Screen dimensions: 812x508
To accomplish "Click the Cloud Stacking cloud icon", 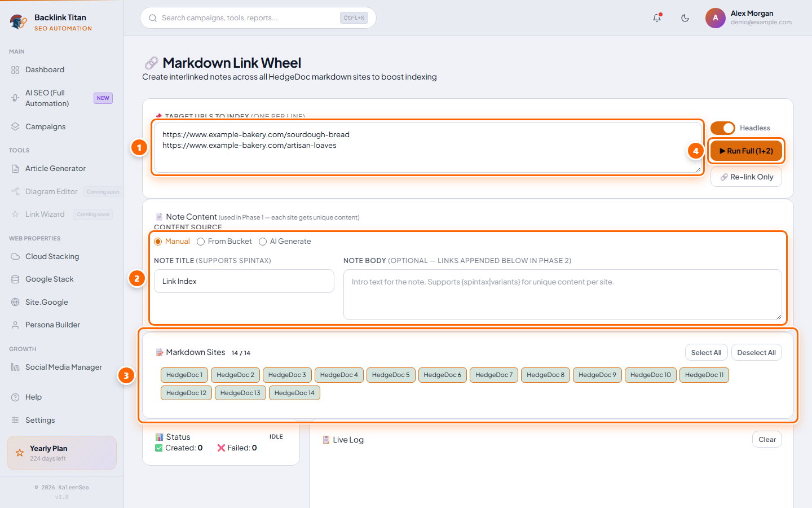I will pyautogui.click(x=15, y=256).
